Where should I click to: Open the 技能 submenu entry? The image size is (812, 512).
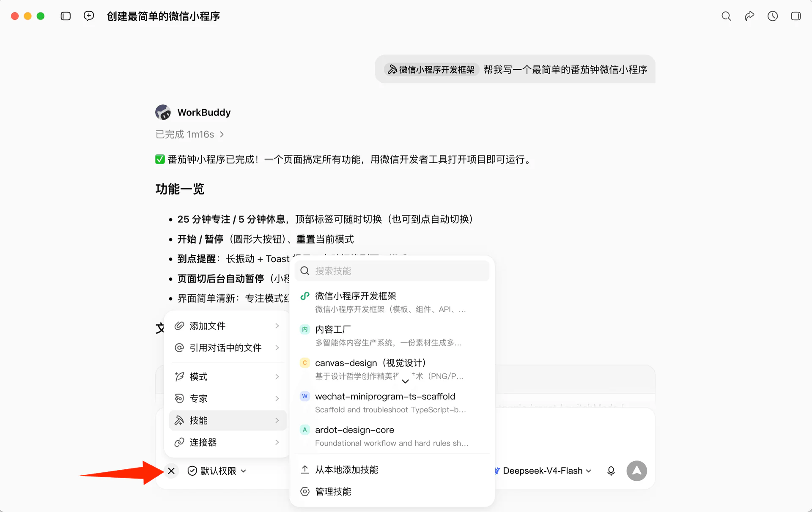tap(228, 420)
